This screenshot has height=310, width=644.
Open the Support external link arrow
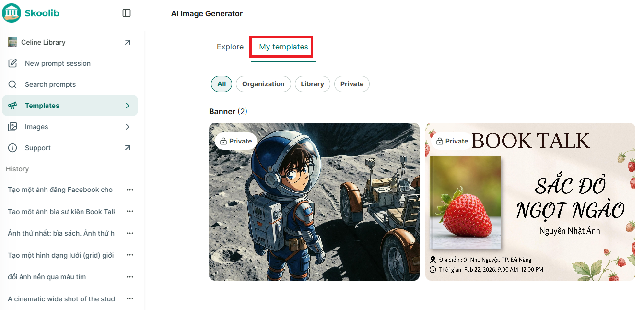128,148
